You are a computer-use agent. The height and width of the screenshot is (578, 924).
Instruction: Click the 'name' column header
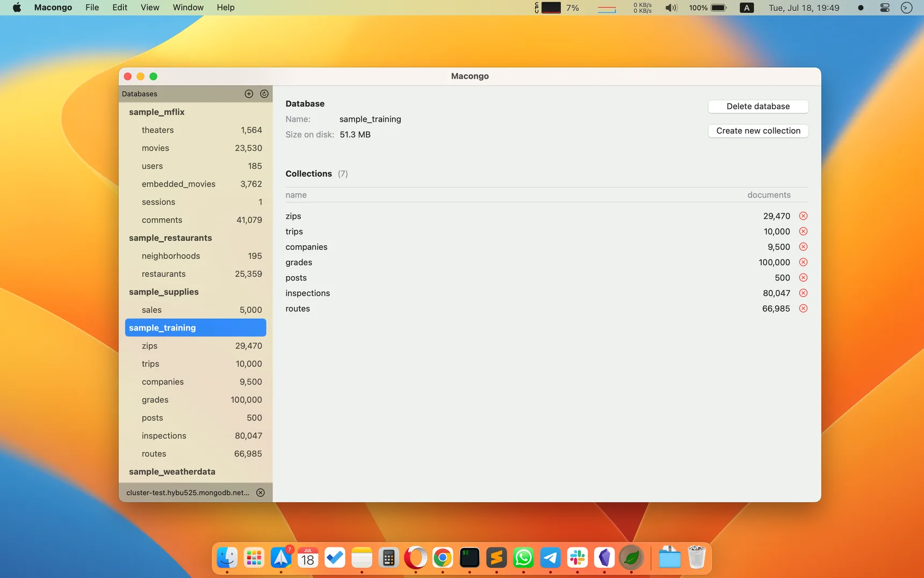tap(296, 195)
